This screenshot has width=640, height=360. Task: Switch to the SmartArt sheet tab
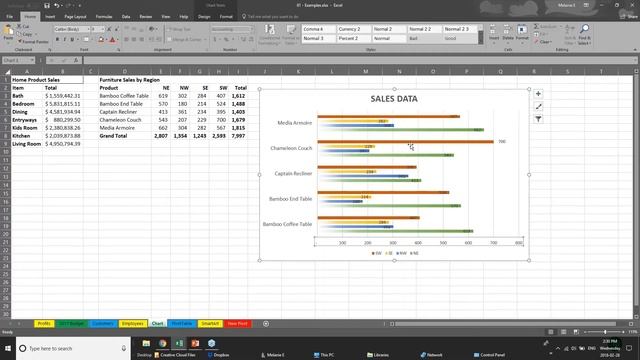click(210, 324)
